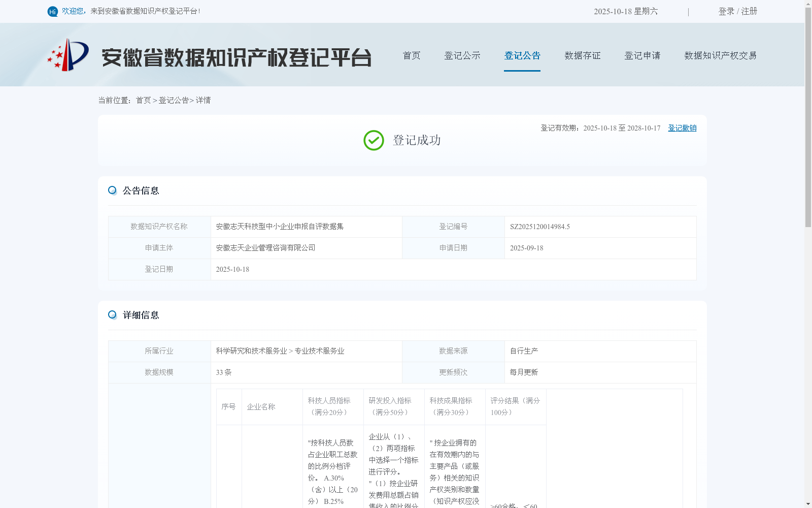The image size is (812, 508).
Task: Click the 科技人员指标 column header
Action: pyautogui.click(x=333, y=407)
